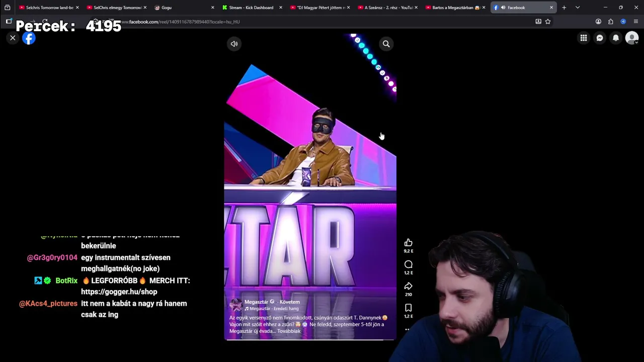The image size is (644, 362).
Task: Click username @KAcs4_pictures in chat
Action: [48, 304]
